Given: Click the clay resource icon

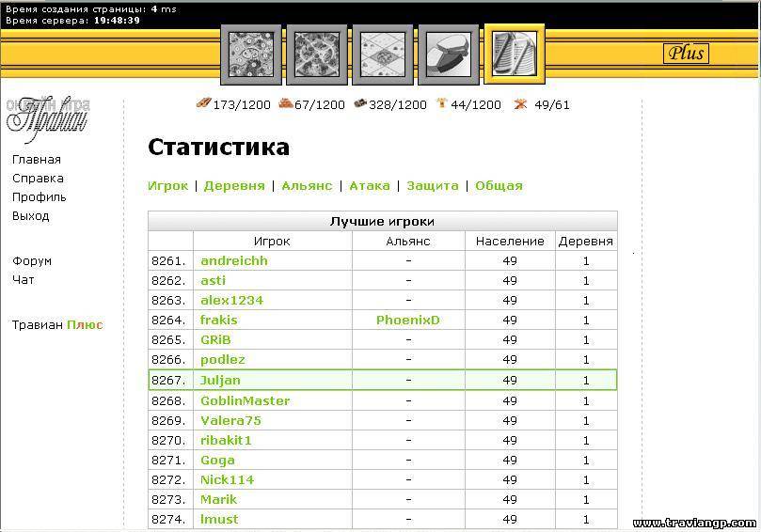Looking at the screenshot, I should [x=286, y=103].
